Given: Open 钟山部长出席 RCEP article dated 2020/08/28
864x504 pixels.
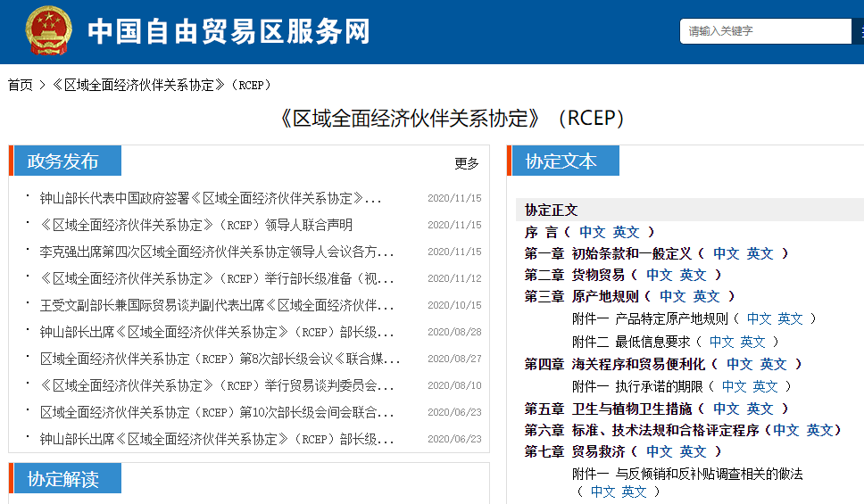Looking at the screenshot, I should pyautogui.click(x=217, y=332).
